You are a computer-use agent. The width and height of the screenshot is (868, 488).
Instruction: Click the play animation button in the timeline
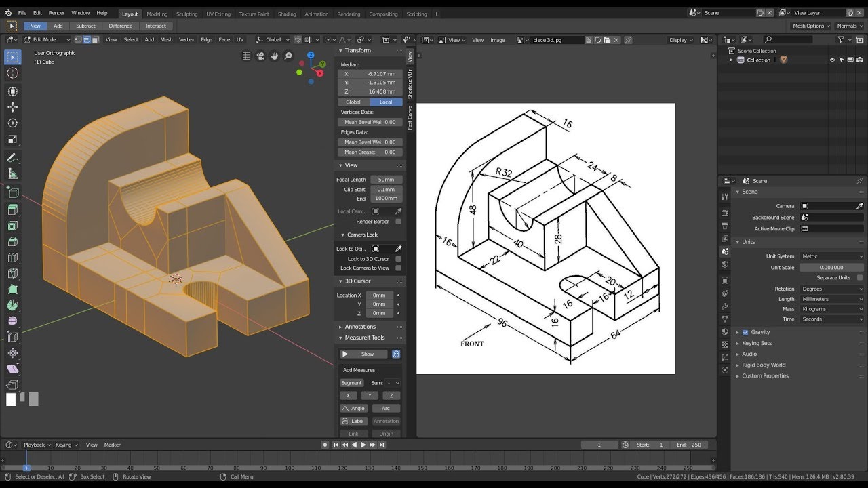click(363, 445)
